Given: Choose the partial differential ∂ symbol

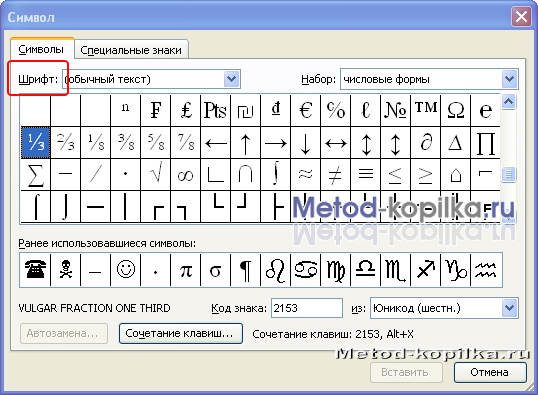Looking at the screenshot, I should [x=425, y=142].
